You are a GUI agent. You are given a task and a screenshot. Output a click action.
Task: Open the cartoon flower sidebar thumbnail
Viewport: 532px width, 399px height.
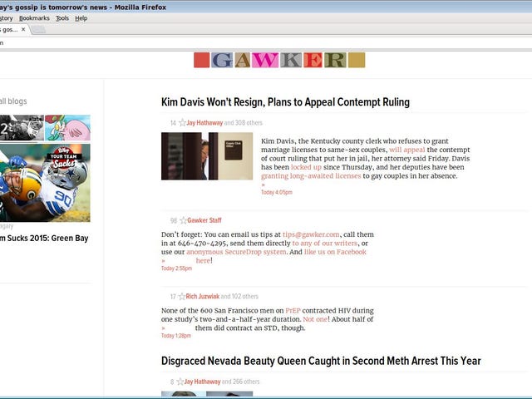pos(68,127)
